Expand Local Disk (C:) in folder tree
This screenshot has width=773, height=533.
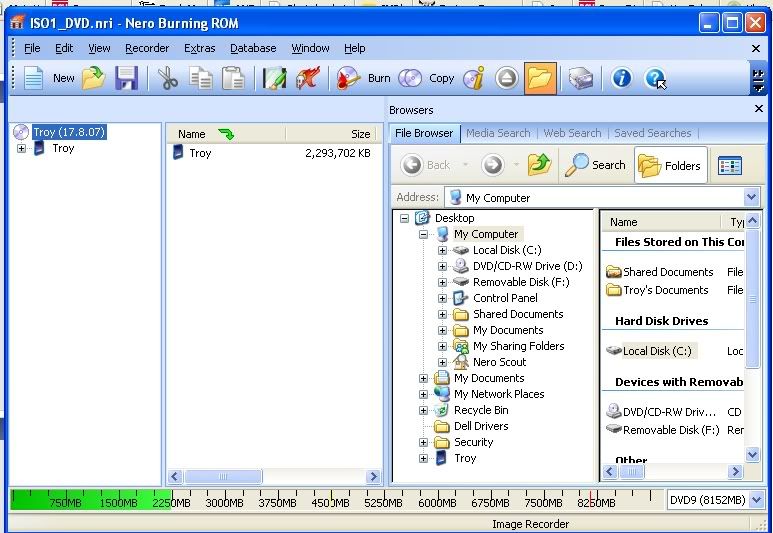442,250
